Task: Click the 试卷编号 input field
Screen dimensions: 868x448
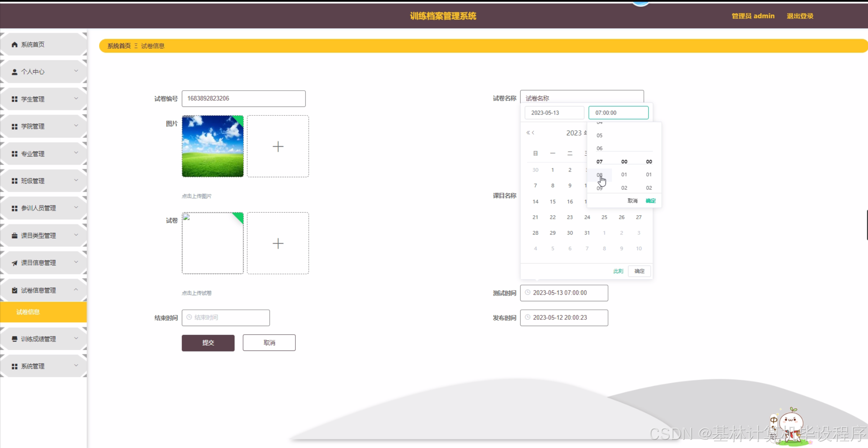Action: 243,99
